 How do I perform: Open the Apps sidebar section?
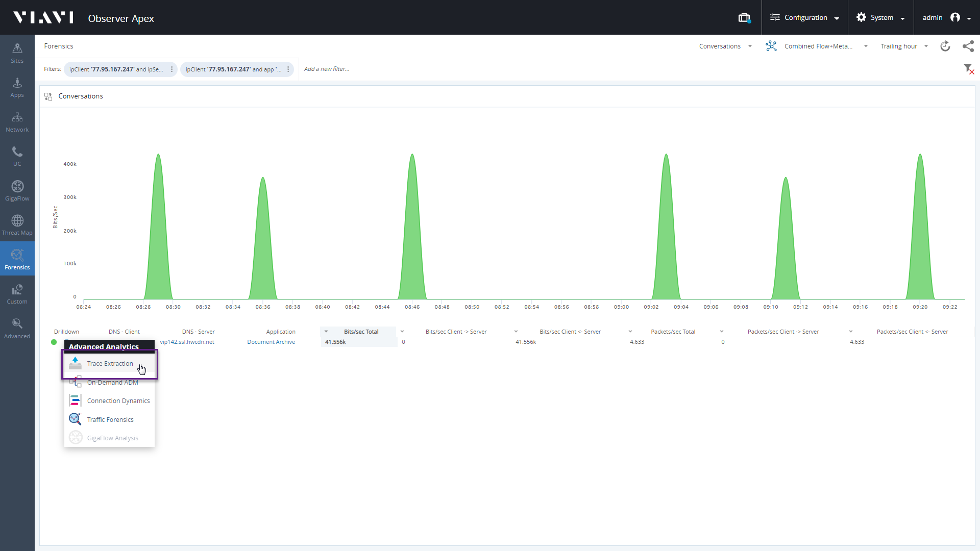17,87
